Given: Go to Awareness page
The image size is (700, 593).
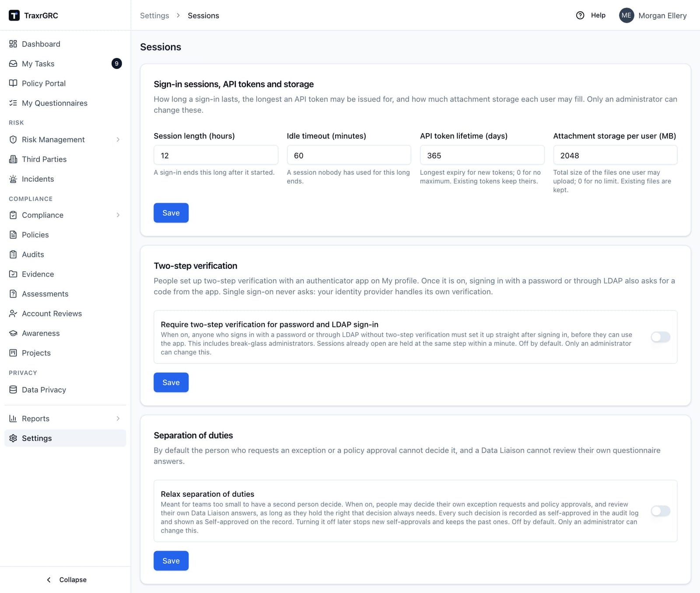Looking at the screenshot, I should (x=65, y=333).
